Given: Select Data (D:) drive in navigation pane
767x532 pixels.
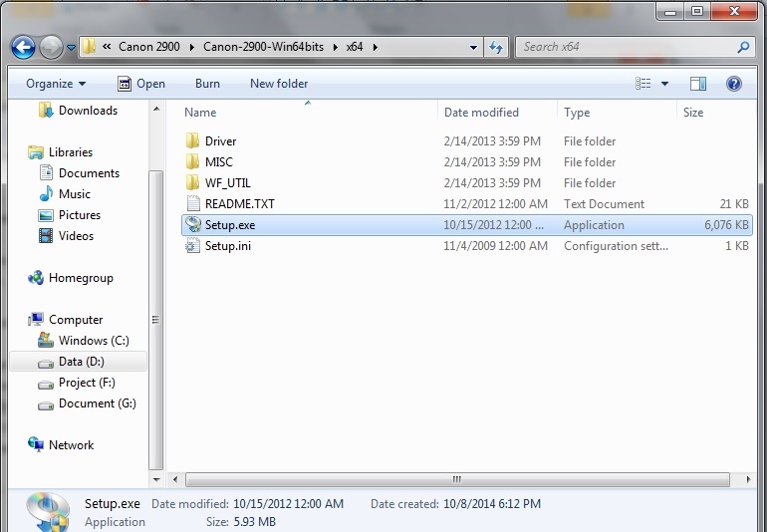Looking at the screenshot, I should click(x=81, y=362).
